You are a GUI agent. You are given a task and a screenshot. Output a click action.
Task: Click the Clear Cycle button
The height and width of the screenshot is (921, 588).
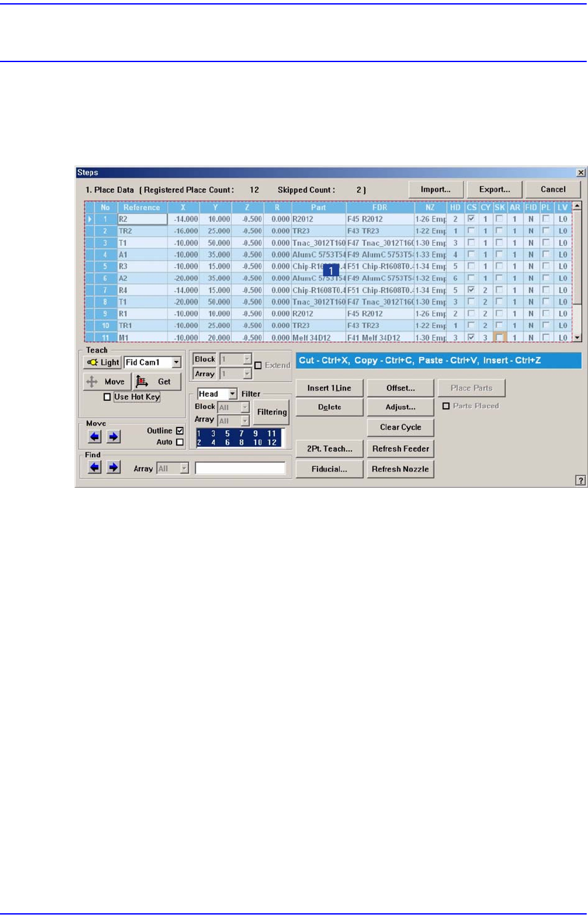(x=400, y=428)
